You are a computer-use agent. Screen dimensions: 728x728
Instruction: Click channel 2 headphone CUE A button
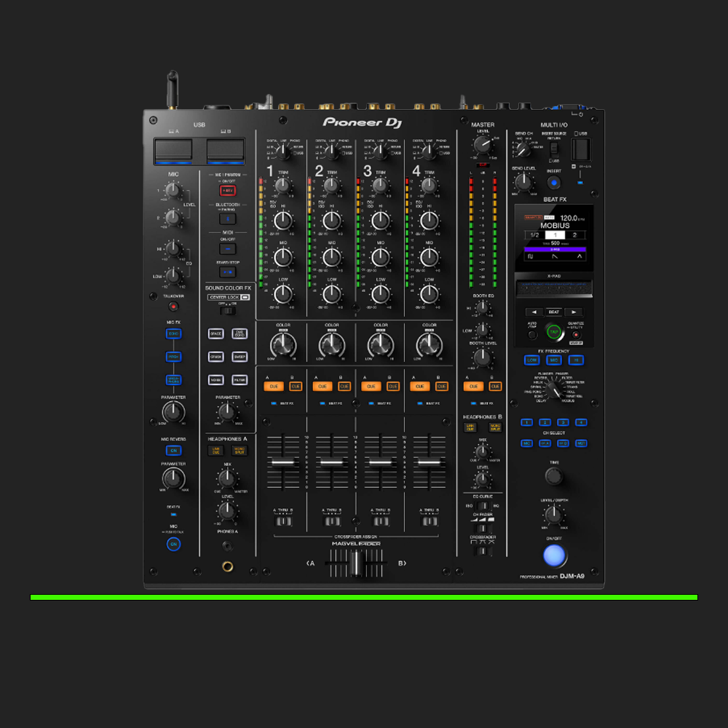click(323, 387)
